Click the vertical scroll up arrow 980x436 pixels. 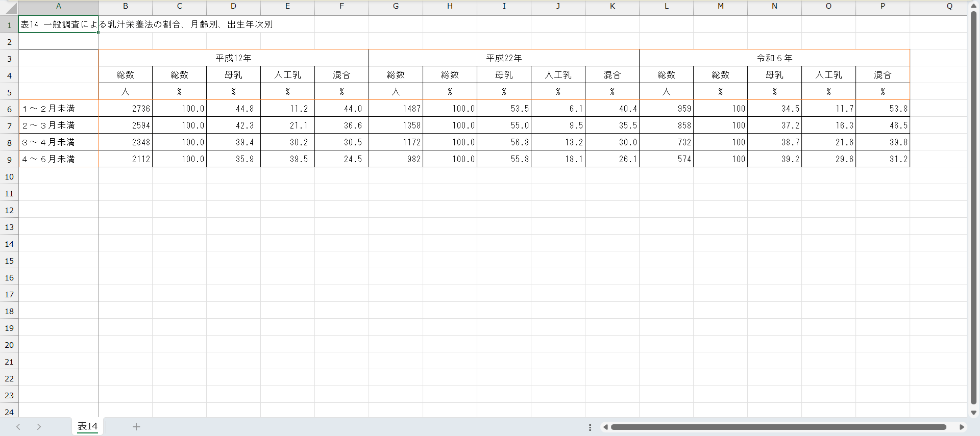click(973, 6)
